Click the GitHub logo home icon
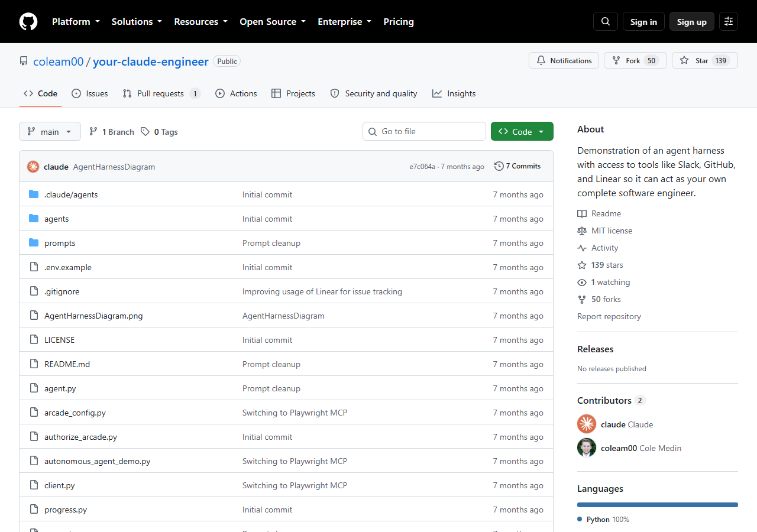The width and height of the screenshot is (757, 532). [28, 21]
